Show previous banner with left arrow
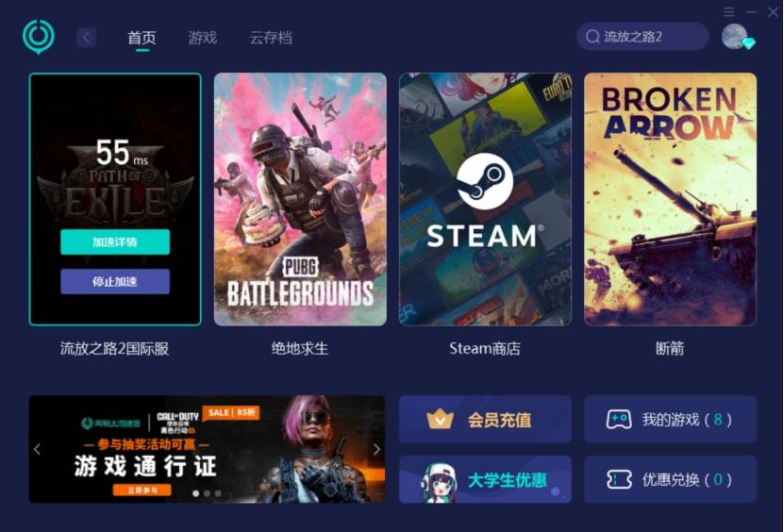 (38, 449)
